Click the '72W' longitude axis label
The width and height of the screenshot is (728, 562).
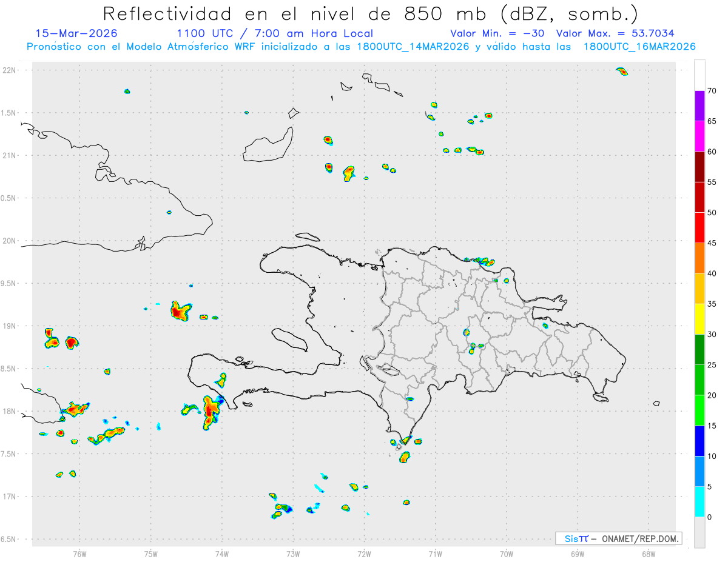364,553
